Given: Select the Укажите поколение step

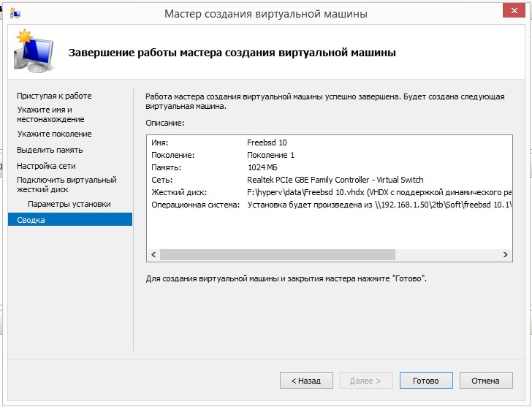Looking at the screenshot, I should point(54,134).
